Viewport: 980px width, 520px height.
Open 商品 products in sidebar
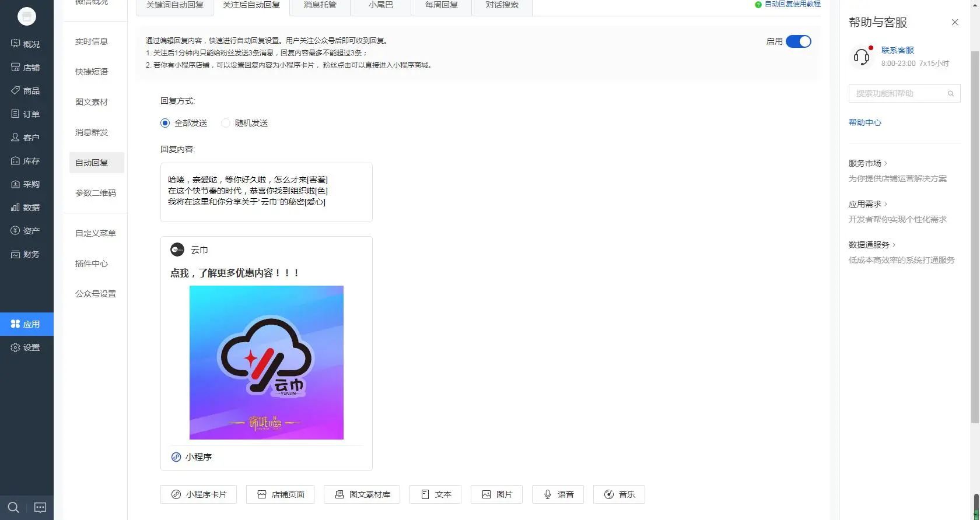point(26,90)
